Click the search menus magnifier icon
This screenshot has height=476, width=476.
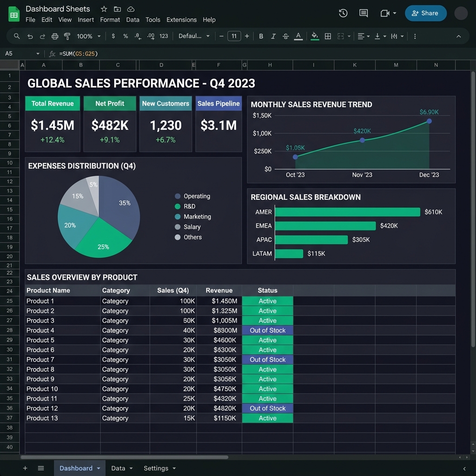(17, 36)
